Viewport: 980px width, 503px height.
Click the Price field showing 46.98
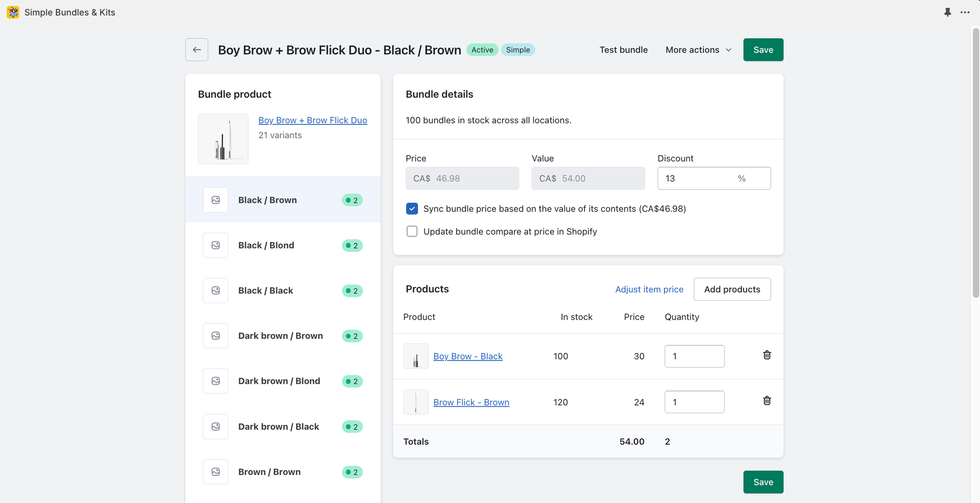[x=462, y=178]
